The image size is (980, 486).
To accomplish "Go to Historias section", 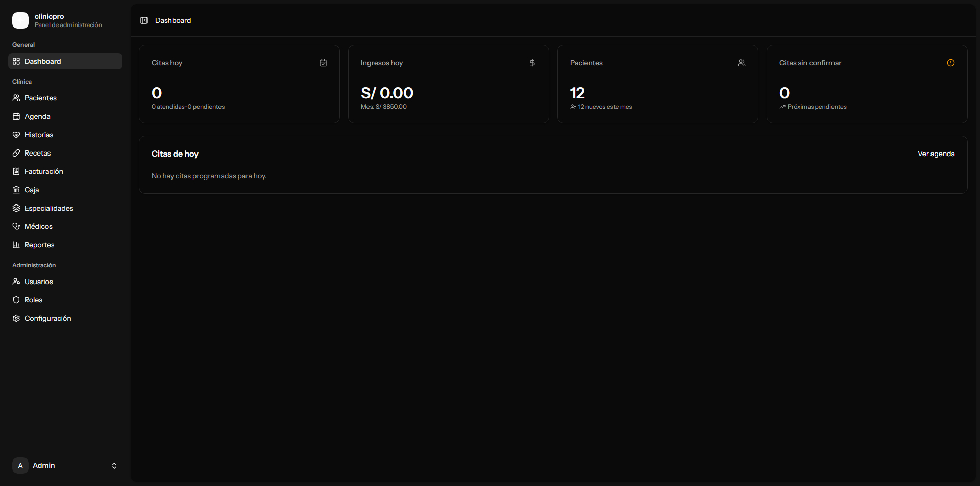I will [x=65, y=135].
